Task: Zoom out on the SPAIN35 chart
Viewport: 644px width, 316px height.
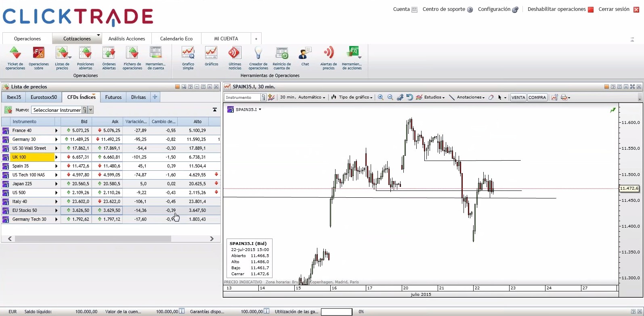Action: (390, 97)
